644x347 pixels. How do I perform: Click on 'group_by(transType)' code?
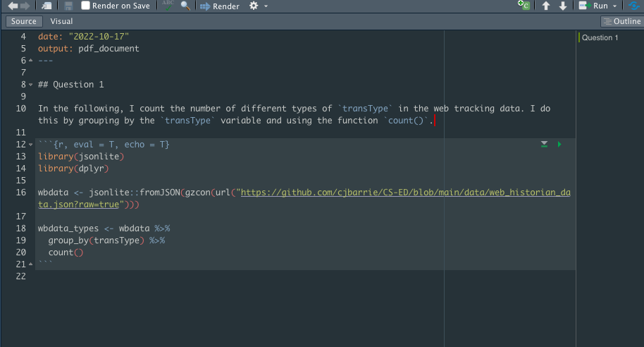tap(96, 241)
